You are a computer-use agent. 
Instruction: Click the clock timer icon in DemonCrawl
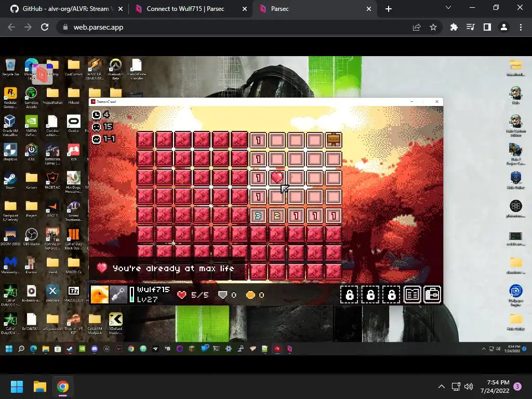click(x=96, y=115)
